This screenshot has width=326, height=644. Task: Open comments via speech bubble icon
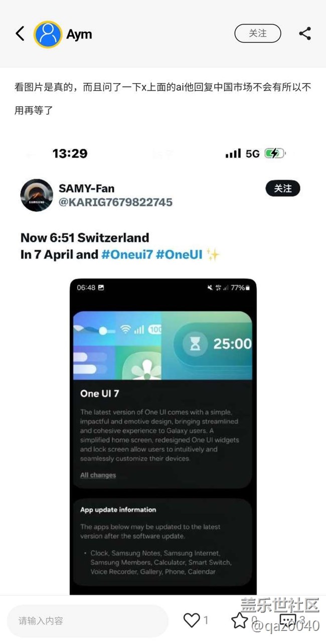click(288, 620)
